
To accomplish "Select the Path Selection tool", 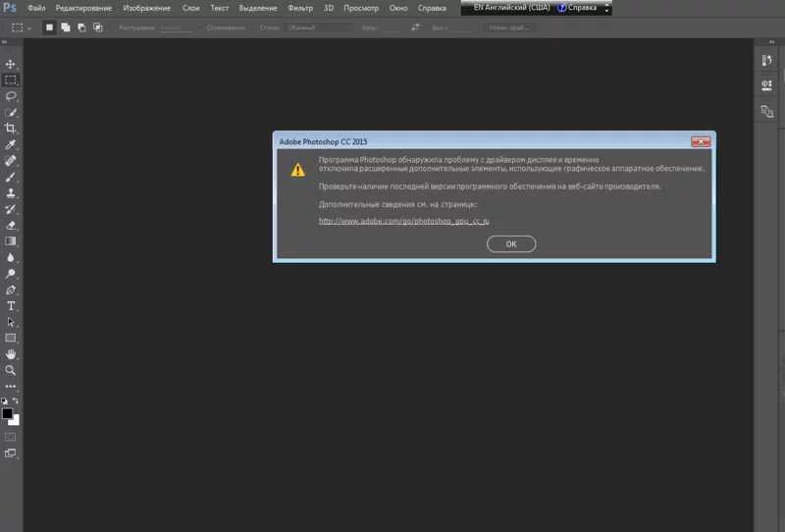I will 11,322.
